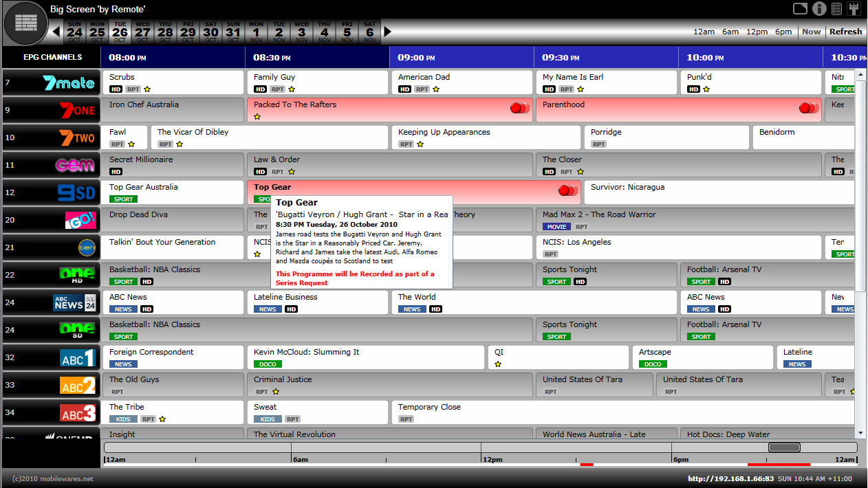This screenshot has height=488, width=868.
Task: Select the 9SD channel logo
Action: [x=76, y=192]
